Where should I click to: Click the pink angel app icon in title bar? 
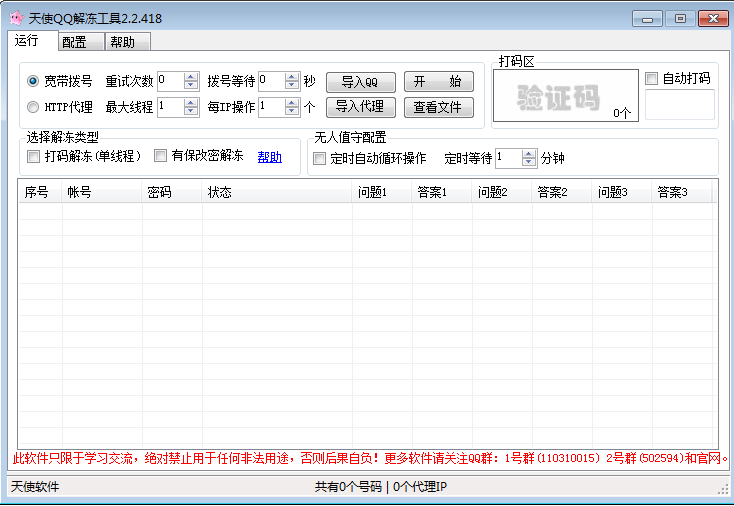pos(16,18)
